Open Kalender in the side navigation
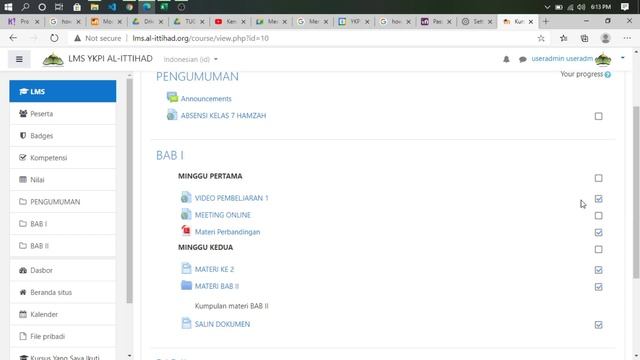This screenshot has height=360, width=640. [63, 314]
